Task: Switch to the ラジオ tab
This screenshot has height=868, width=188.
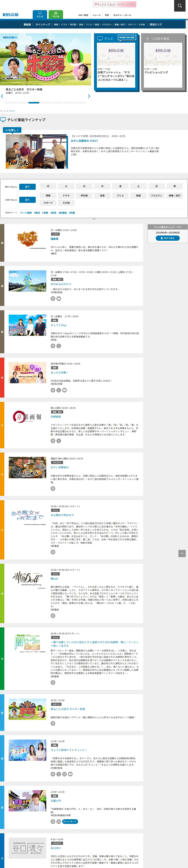Action: click(56, 14)
